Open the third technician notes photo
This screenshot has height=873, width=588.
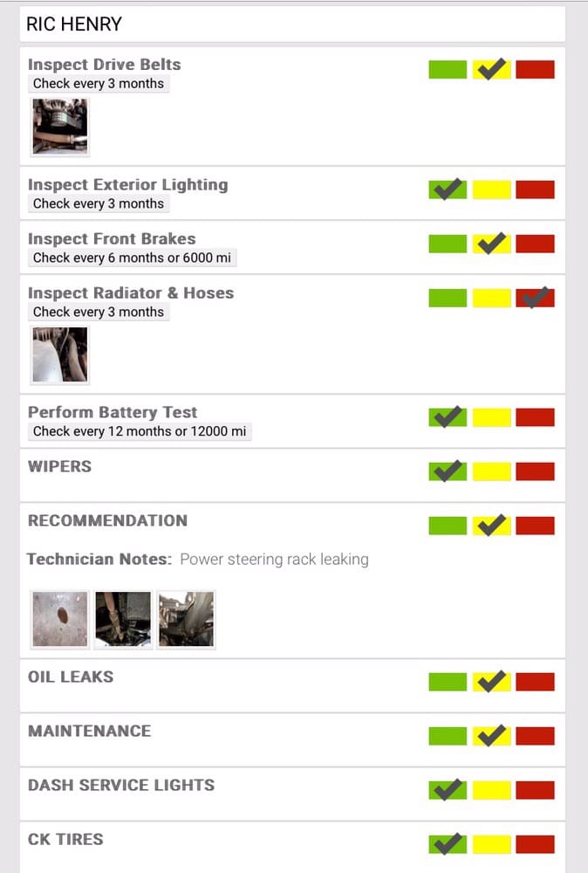coord(186,619)
